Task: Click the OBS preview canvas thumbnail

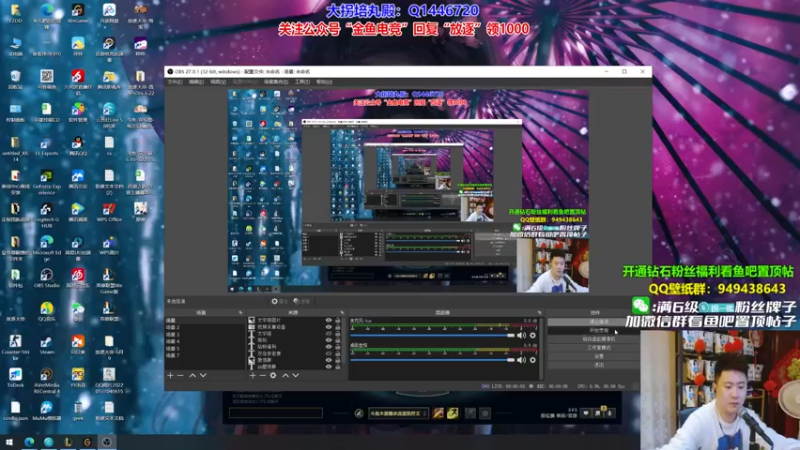Action: click(x=408, y=191)
